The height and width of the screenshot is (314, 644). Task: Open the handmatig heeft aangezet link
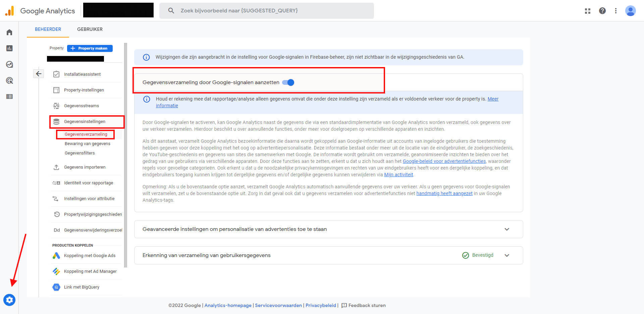coord(444,193)
